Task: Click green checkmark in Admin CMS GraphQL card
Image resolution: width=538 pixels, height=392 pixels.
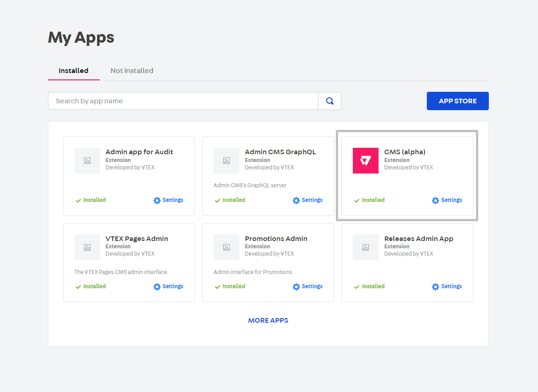Action: [217, 201]
